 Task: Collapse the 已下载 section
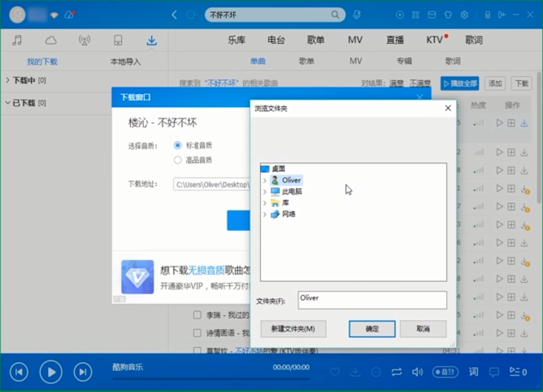(x=8, y=102)
